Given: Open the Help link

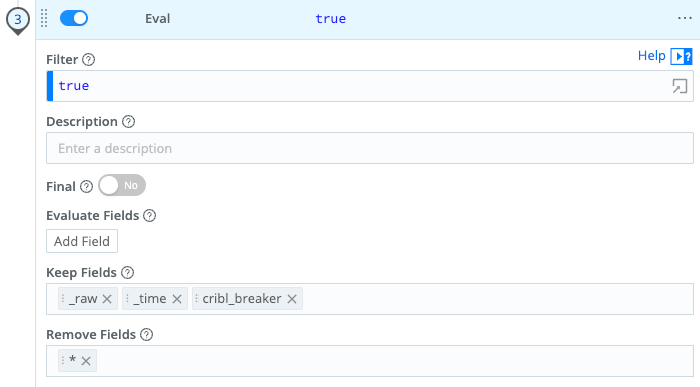Looking at the screenshot, I should click(651, 56).
